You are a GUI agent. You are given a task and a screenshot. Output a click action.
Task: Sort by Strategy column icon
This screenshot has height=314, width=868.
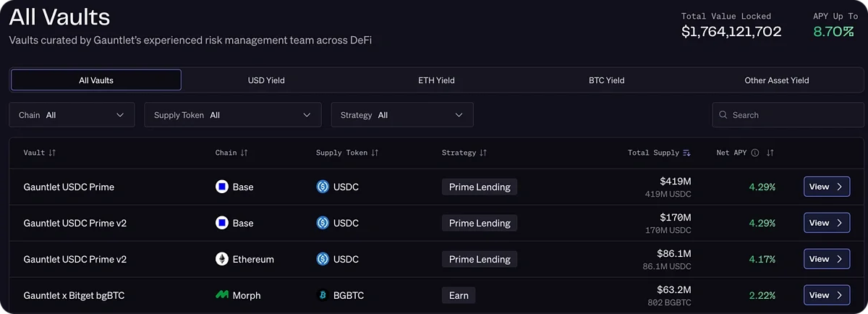[483, 153]
